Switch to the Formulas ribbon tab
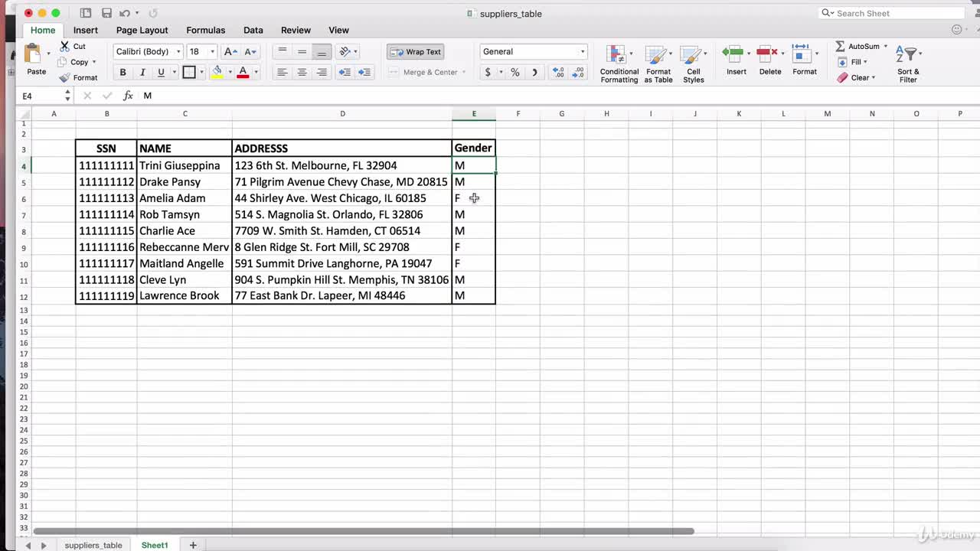 pyautogui.click(x=205, y=30)
